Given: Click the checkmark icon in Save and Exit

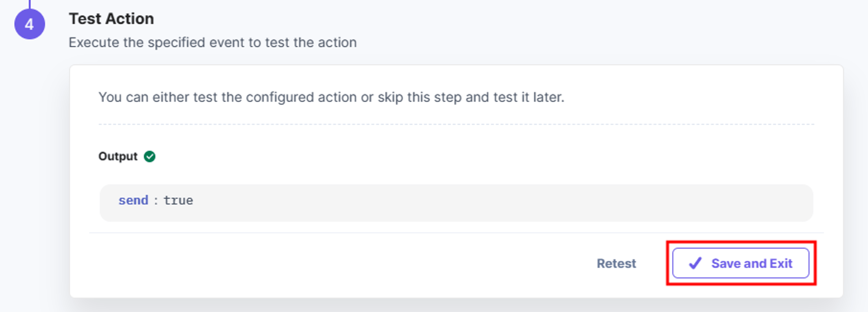Looking at the screenshot, I should (695, 263).
